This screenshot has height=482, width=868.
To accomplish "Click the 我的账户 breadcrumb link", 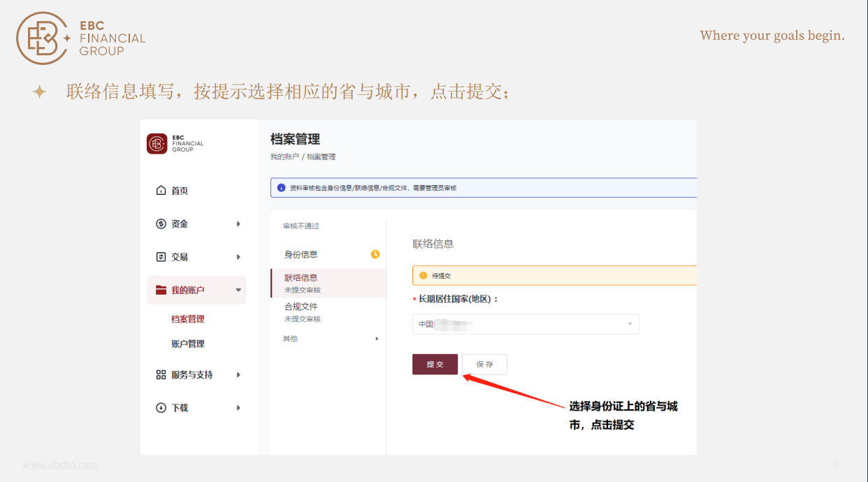I will [x=284, y=157].
